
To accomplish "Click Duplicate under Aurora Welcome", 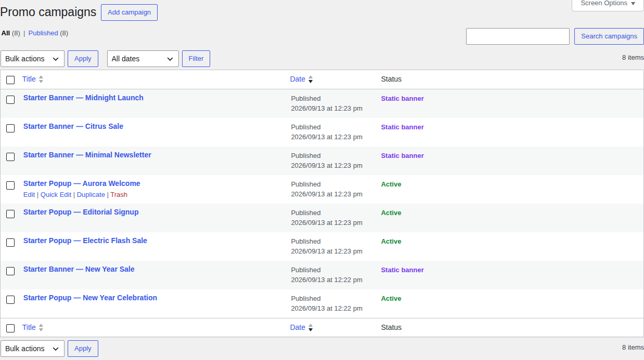I will point(91,195).
